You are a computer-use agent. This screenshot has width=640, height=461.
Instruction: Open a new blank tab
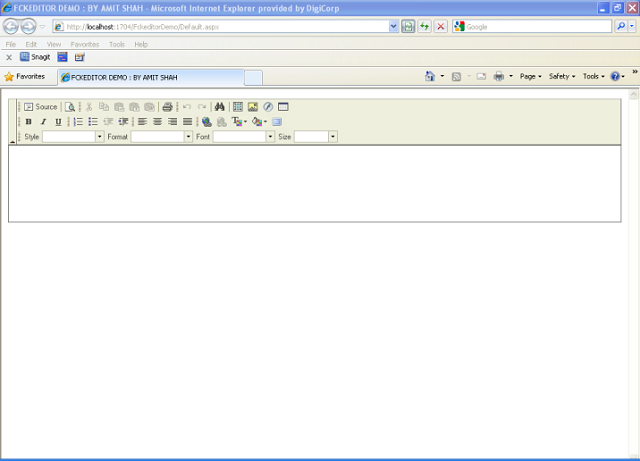pos(253,78)
